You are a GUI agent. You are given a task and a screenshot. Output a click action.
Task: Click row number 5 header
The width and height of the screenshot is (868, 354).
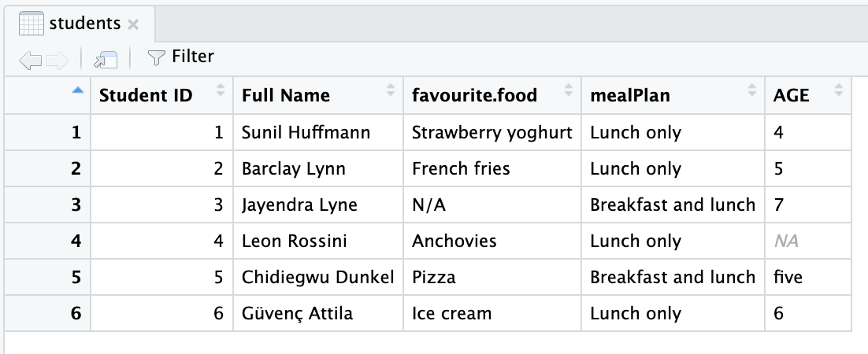76,278
